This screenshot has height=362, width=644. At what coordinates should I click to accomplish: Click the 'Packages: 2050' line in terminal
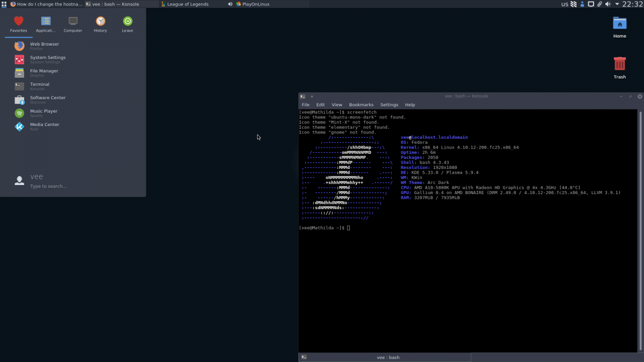(420, 158)
